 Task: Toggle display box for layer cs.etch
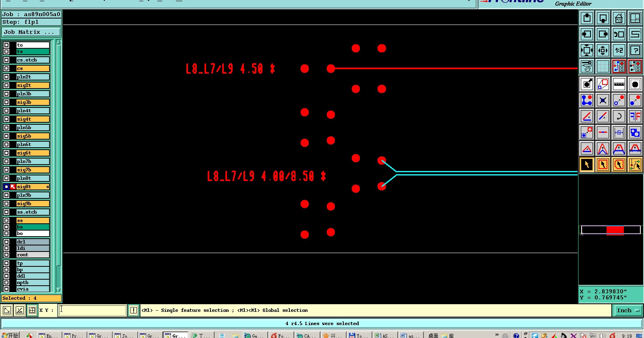[6, 60]
